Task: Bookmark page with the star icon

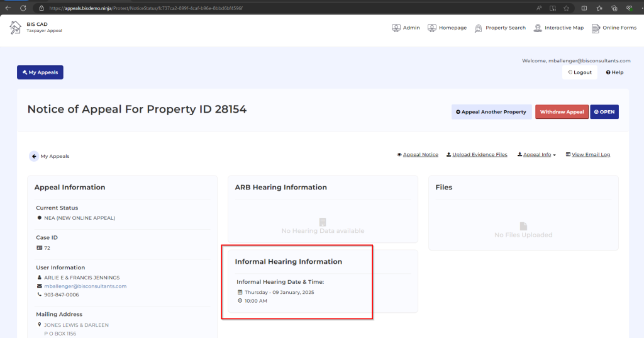Action: (567, 8)
